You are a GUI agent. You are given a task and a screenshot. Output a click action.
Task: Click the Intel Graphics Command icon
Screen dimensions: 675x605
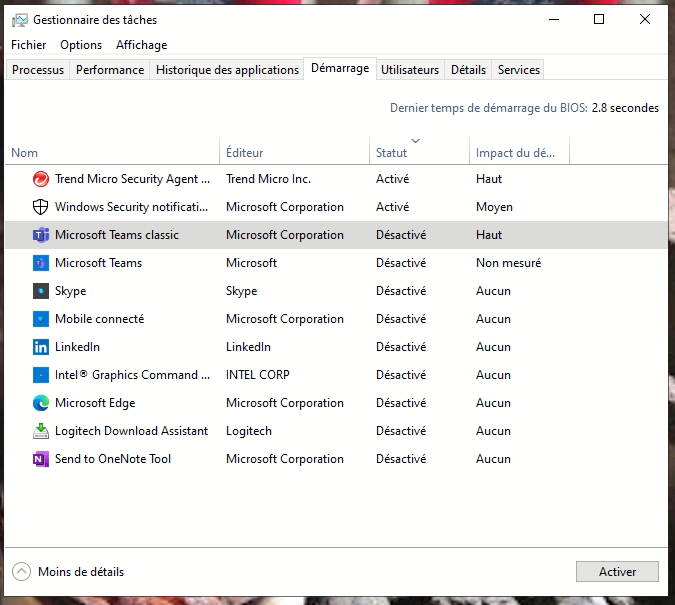[40, 375]
